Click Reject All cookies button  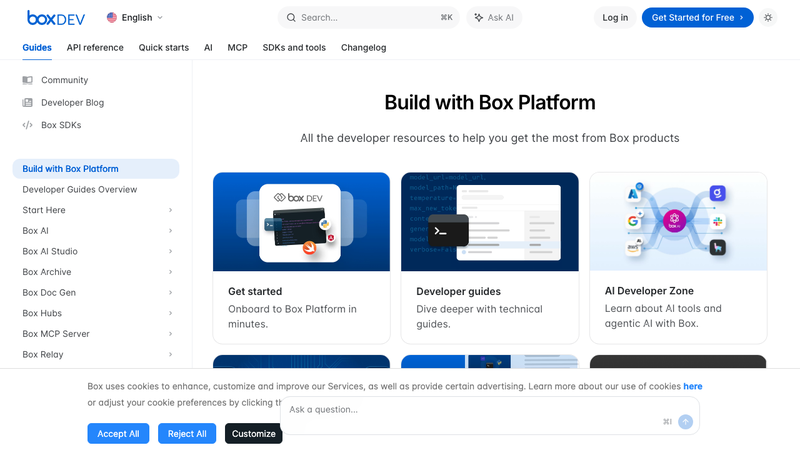(187, 434)
